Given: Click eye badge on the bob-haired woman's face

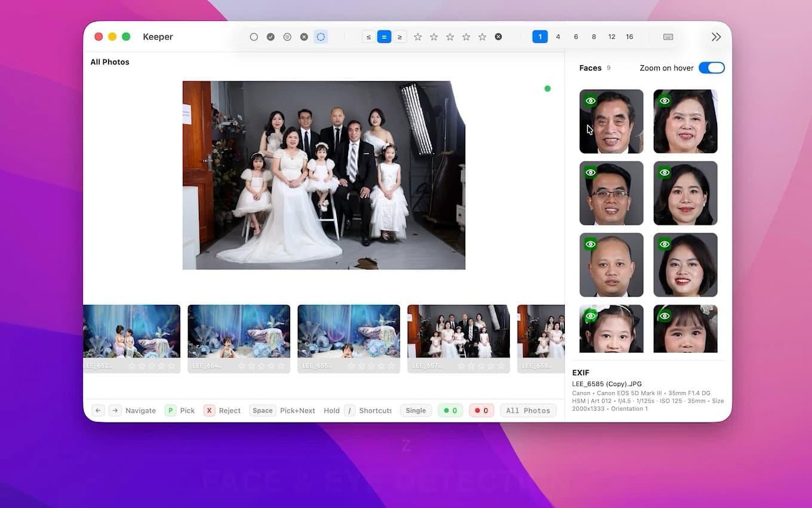Looking at the screenshot, I should click(665, 244).
